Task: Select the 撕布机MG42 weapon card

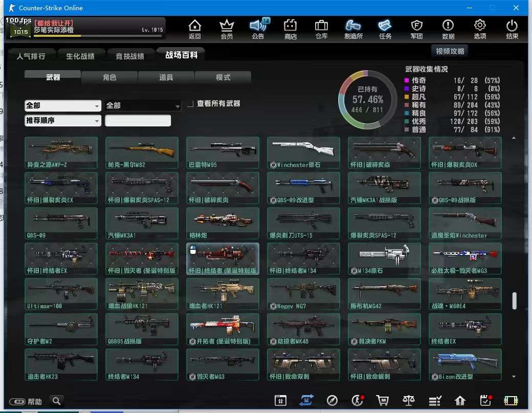Action: point(384,294)
